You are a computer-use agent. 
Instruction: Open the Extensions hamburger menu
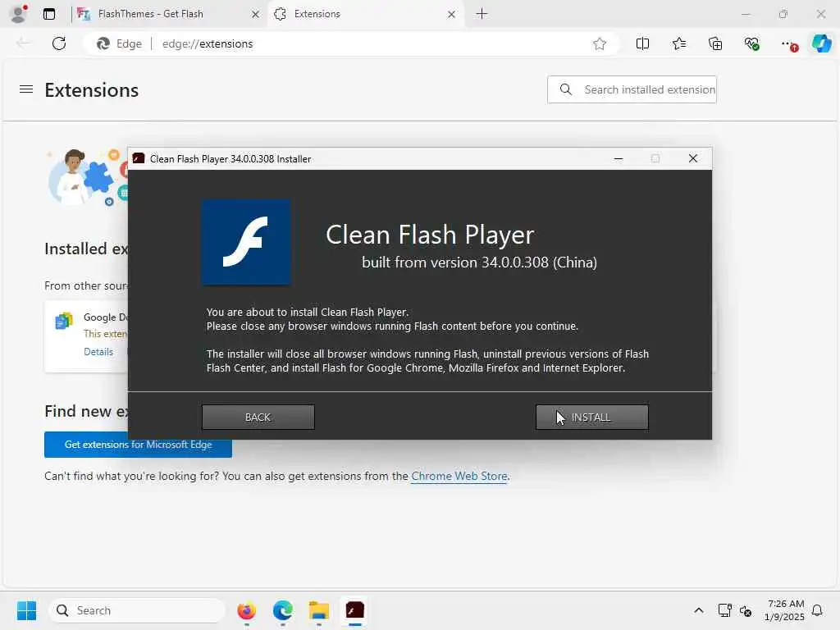(26, 89)
